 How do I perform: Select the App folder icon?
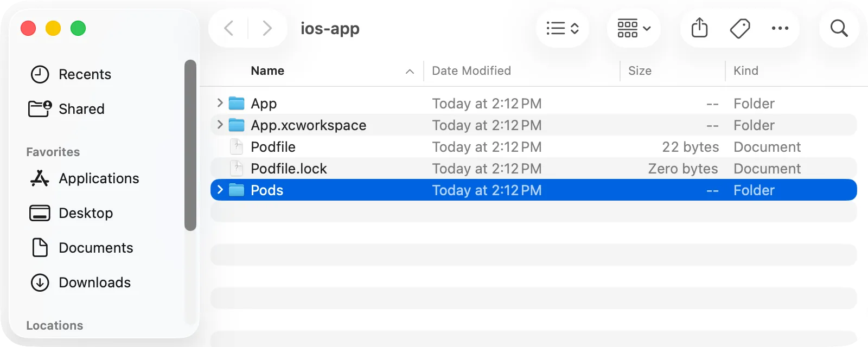pos(237,103)
